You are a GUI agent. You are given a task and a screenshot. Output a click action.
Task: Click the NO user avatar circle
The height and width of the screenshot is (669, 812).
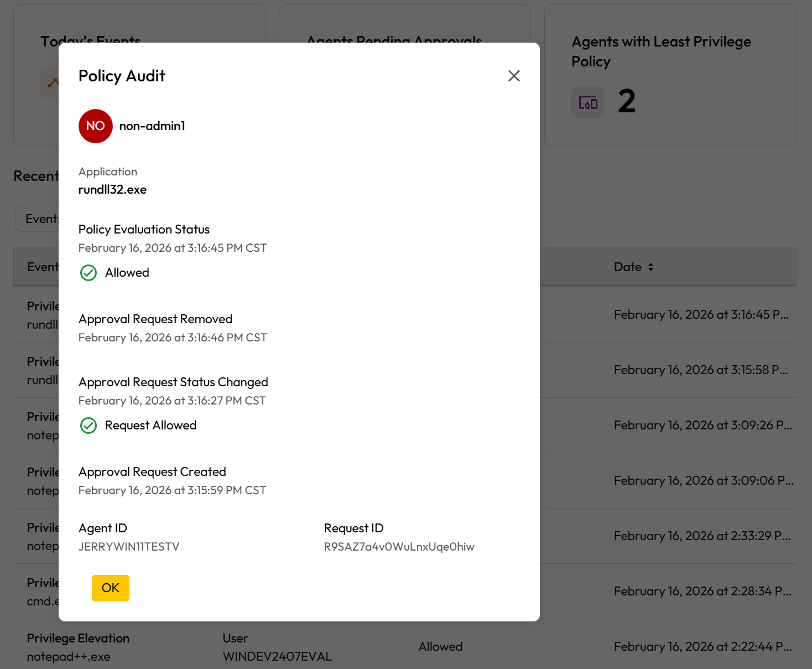pyautogui.click(x=96, y=126)
